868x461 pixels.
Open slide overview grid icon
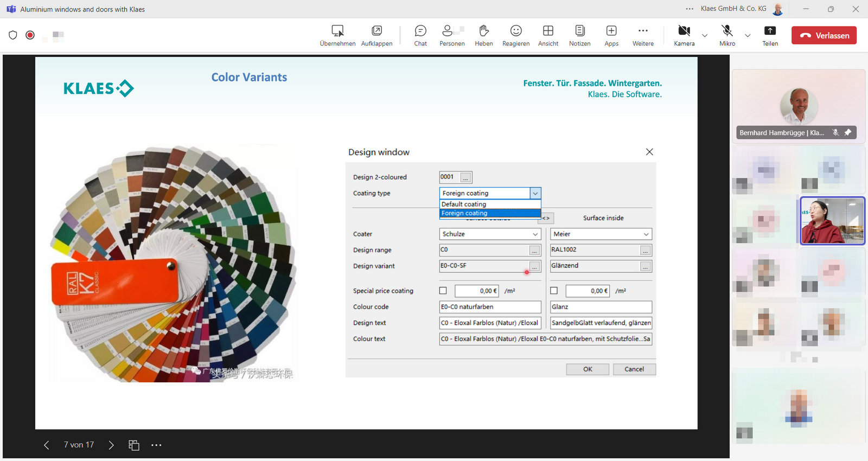tap(134, 445)
